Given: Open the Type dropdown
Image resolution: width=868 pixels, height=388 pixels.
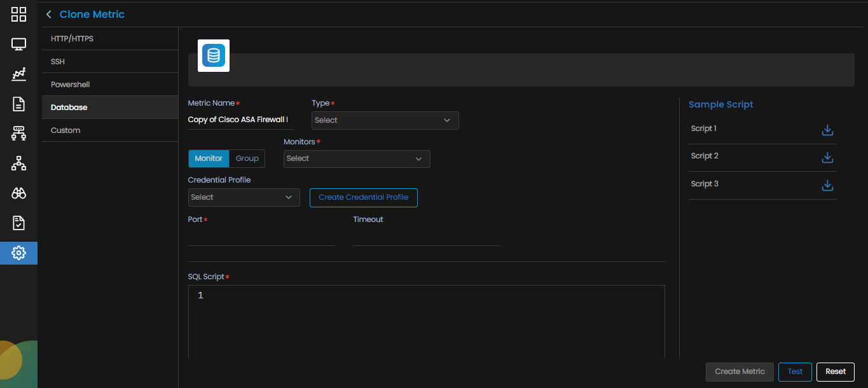Looking at the screenshot, I should click(x=385, y=120).
